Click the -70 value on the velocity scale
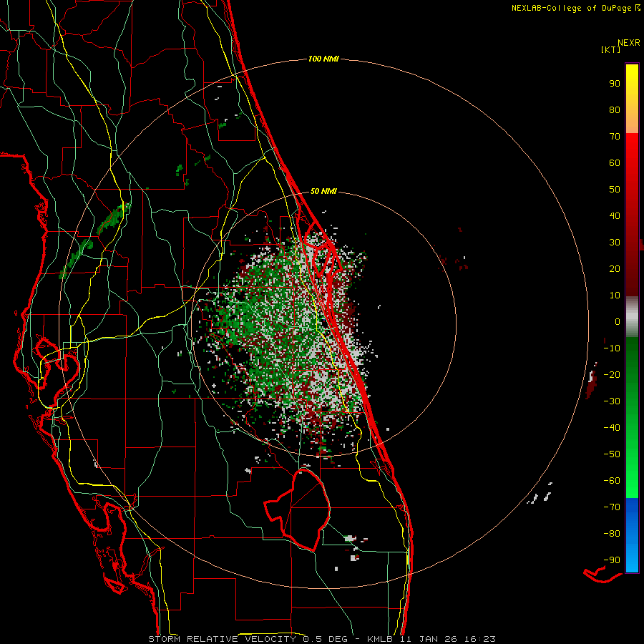 point(612,507)
